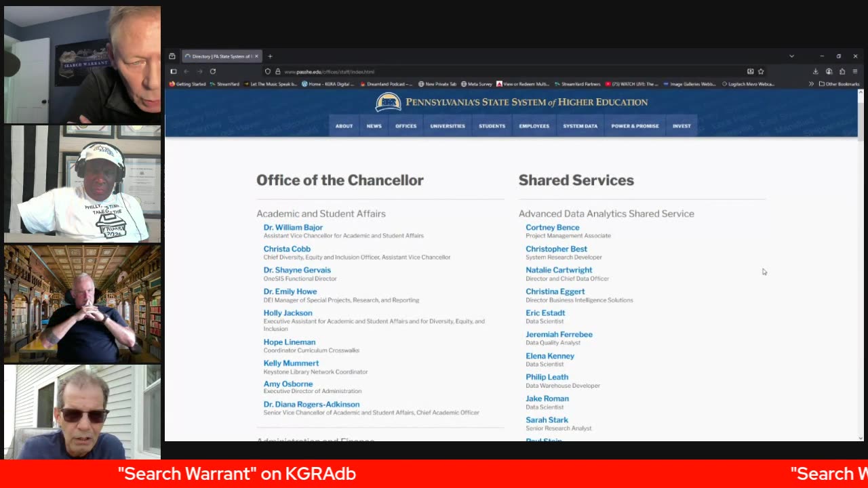
Task: Click the site security padlock icon
Action: 277,71
